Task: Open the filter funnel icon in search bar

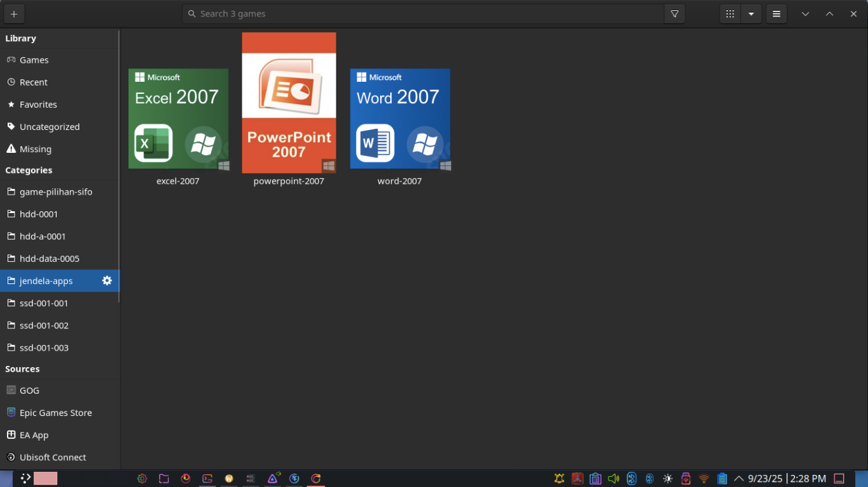Action: pos(674,14)
